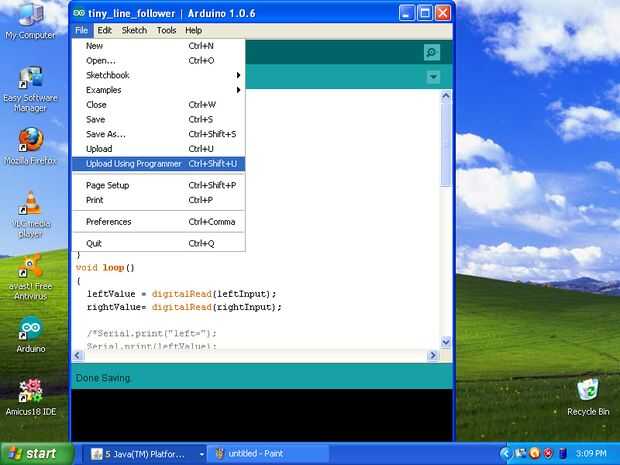Open the Sketch menu
Screen dimensions: 620x465
coord(134,30)
